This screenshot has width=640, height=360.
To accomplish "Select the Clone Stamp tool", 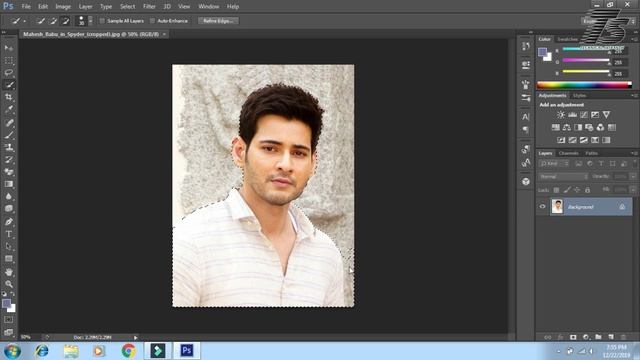I will (9, 147).
